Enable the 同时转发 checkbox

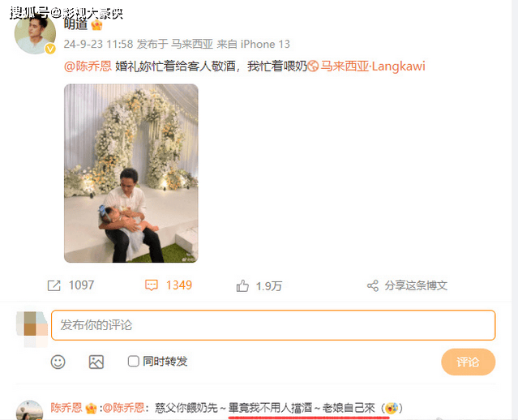pyautogui.click(x=133, y=361)
